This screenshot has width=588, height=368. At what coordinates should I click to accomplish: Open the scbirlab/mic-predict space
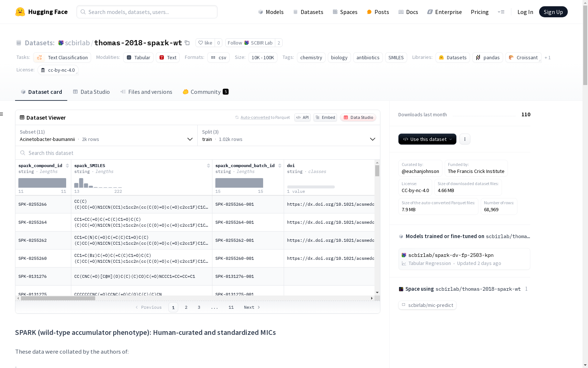click(x=427, y=305)
